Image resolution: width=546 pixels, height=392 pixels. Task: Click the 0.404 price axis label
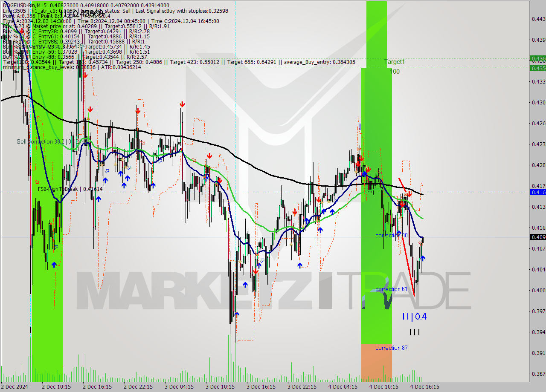click(x=538, y=269)
